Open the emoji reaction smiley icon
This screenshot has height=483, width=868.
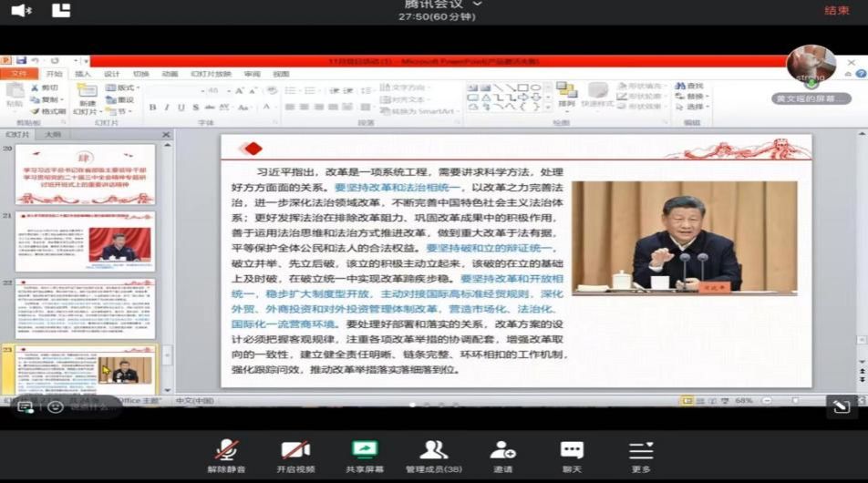[56, 406]
